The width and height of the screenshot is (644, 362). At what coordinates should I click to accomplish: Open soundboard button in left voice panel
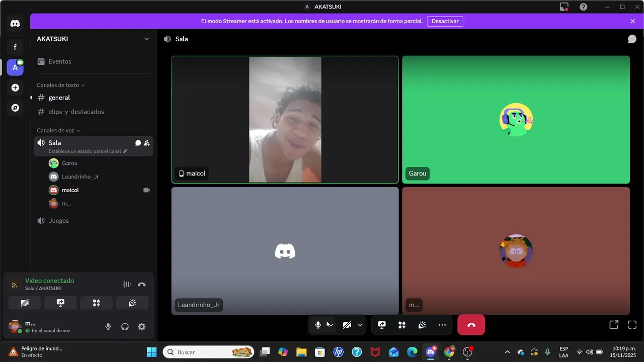coord(132,303)
